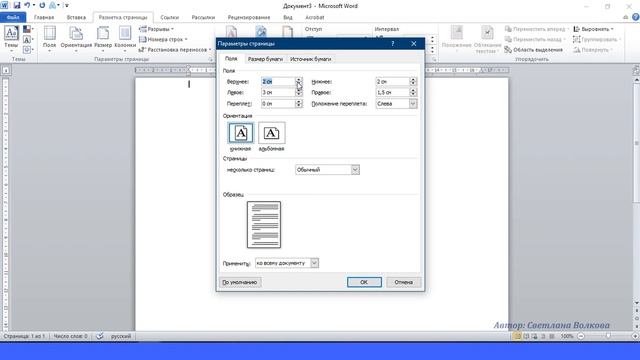Open the Главная ribbon tab
This screenshot has height=360, width=640.
click(44, 18)
